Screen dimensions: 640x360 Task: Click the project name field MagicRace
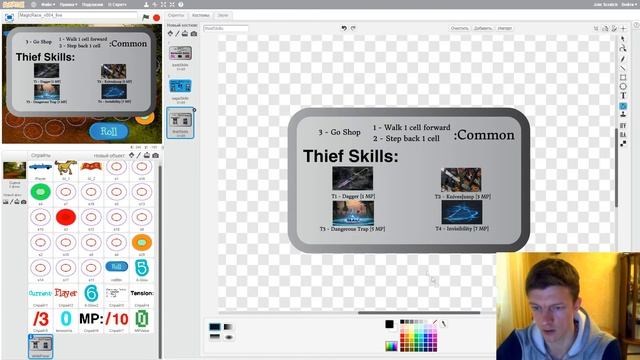78,15
